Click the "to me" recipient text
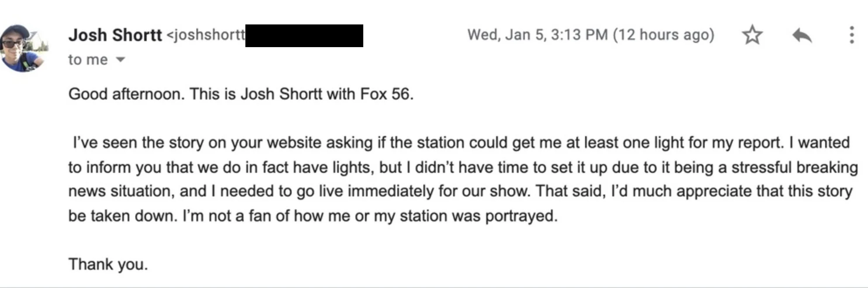Screen dimensions: 868x288 point(88,60)
